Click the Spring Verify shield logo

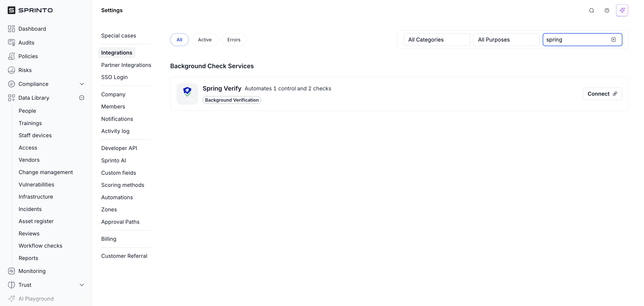[x=187, y=94]
